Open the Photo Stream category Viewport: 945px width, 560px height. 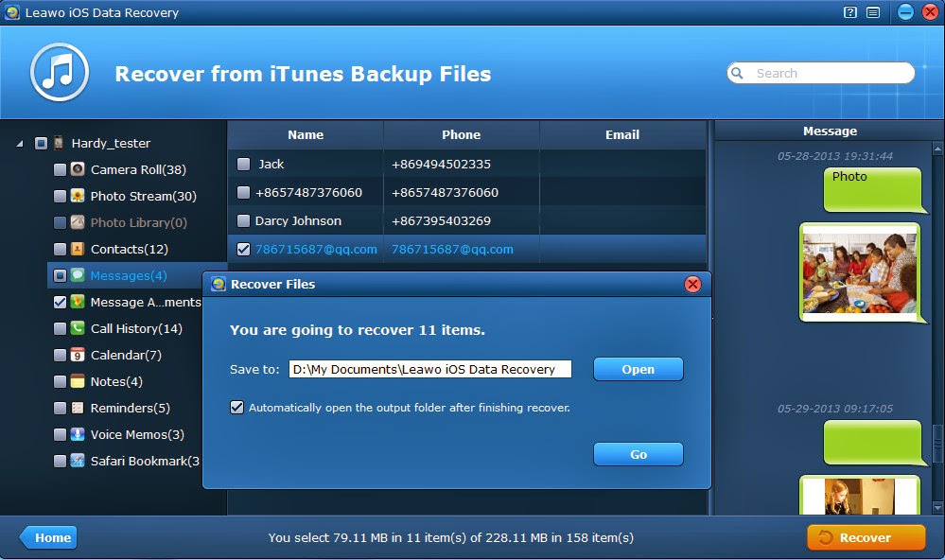tap(76, 196)
